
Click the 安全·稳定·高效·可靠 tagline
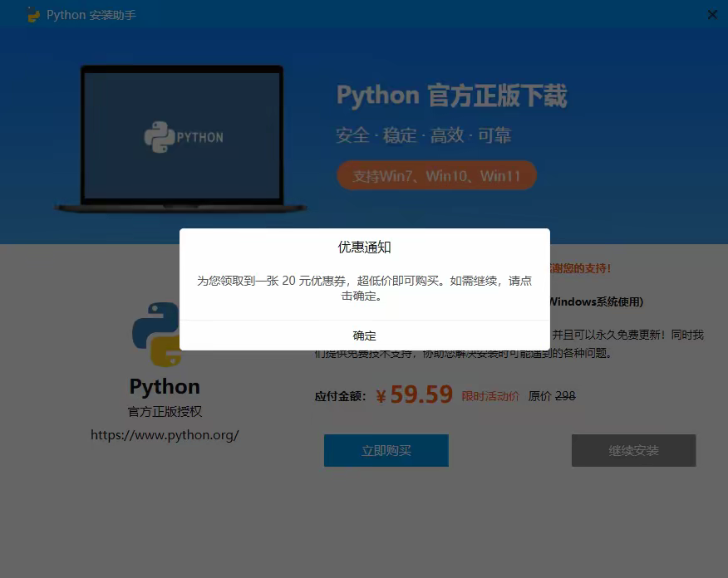click(423, 135)
